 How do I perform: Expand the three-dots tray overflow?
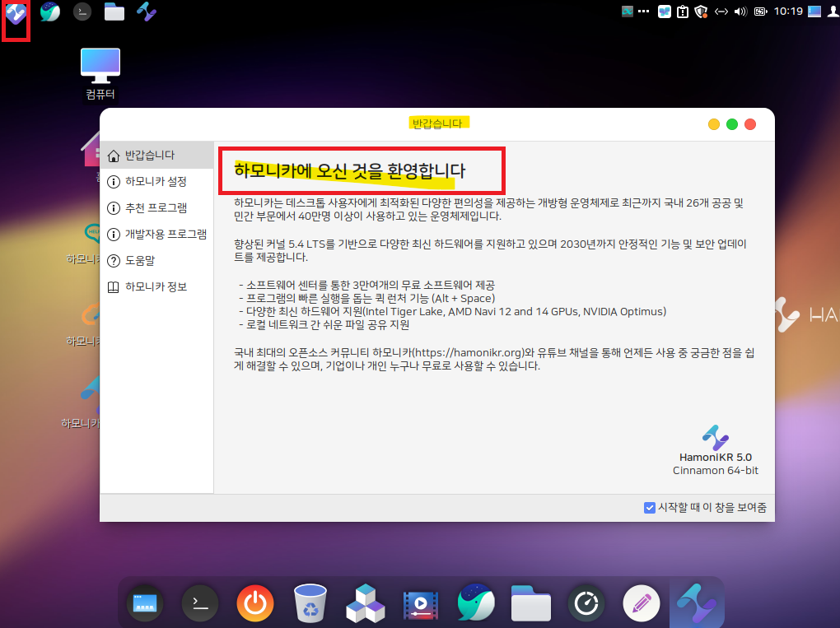click(644, 12)
